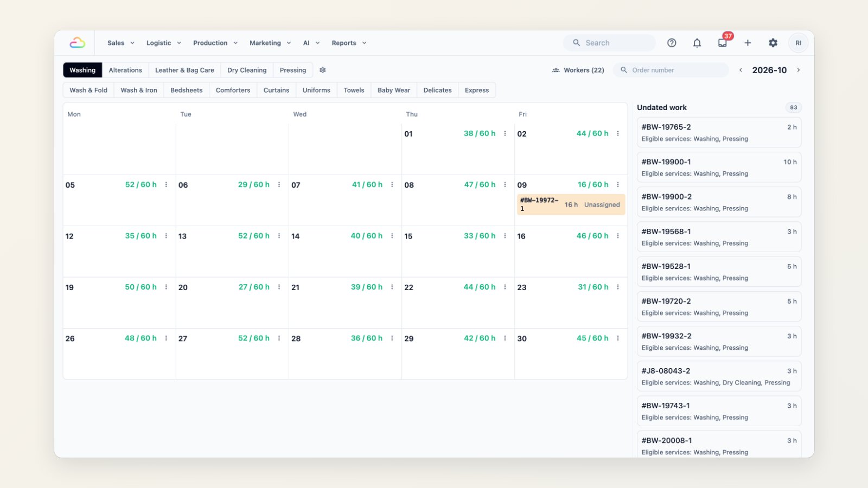Open the notifications bell

point(697,43)
